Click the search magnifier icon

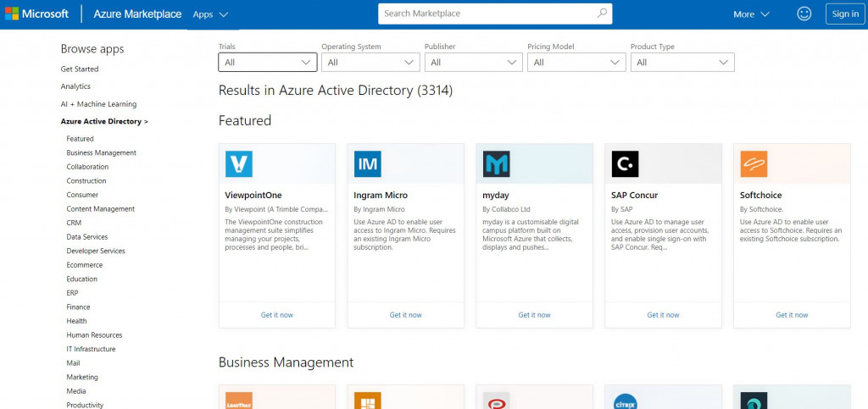pos(602,14)
